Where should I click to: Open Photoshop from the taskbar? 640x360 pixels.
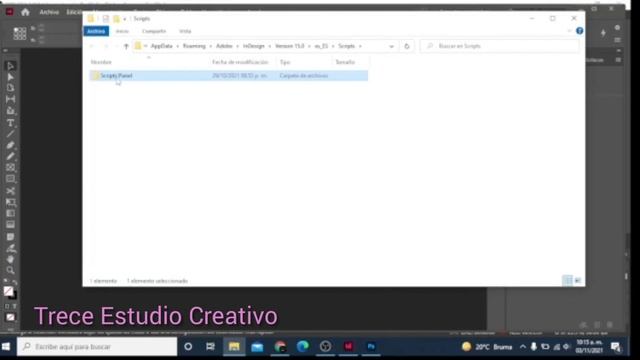click(x=371, y=347)
